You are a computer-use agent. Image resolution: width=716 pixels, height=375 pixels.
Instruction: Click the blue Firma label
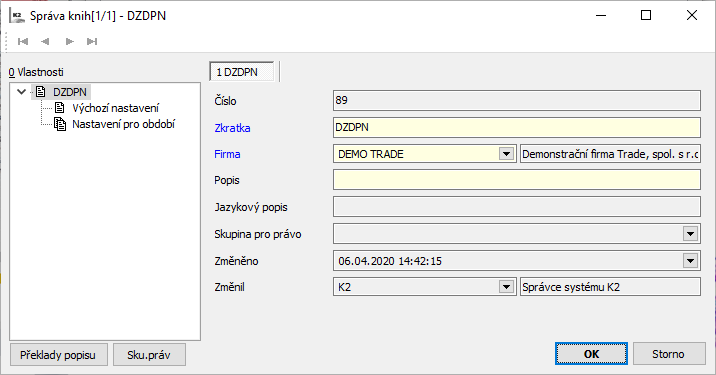coord(227,154)
